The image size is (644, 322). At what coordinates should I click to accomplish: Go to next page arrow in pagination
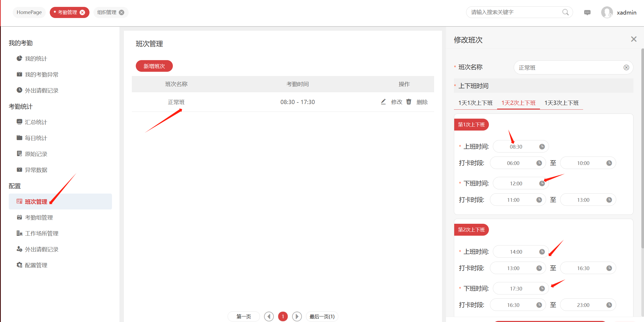pyautogui.click(x=297, y=316)
